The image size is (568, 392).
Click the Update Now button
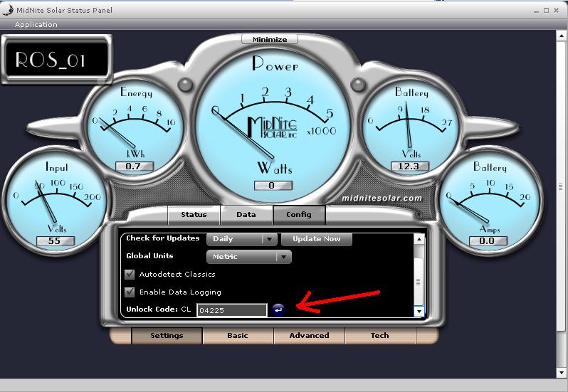point(317,239)
